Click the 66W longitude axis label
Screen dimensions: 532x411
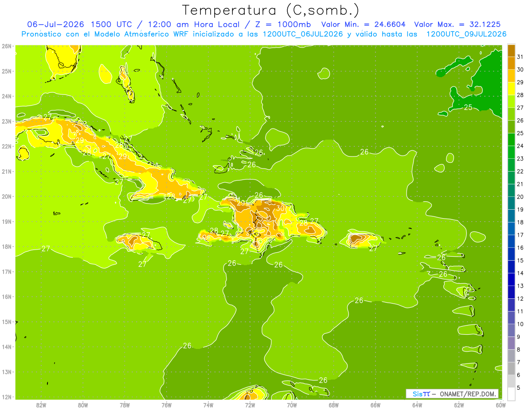(376, 405)
